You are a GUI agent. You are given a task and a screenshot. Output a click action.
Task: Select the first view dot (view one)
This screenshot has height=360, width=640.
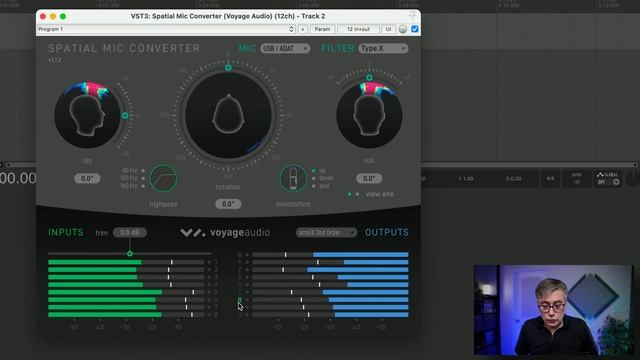tap(349, 194)
